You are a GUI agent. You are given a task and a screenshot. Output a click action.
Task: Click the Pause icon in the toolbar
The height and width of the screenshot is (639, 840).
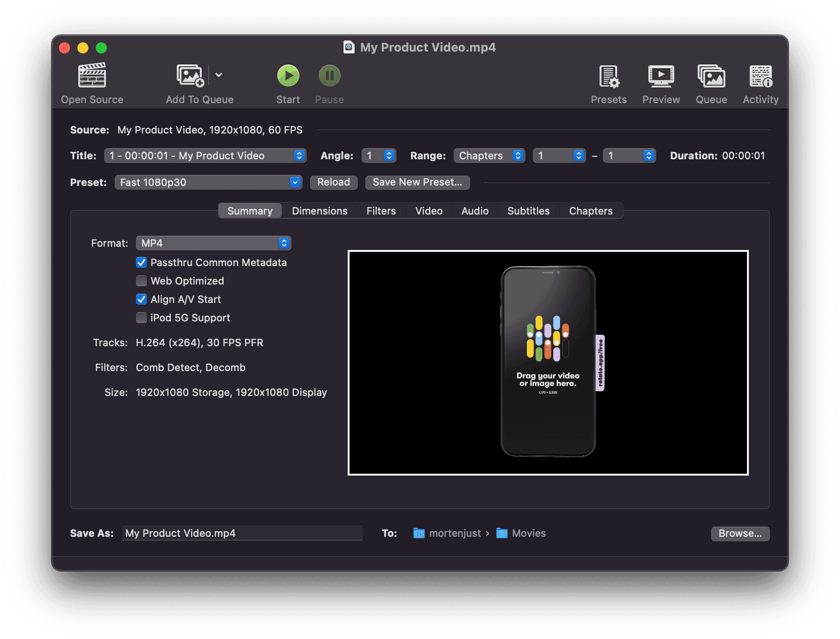click(x=329, y=75)
